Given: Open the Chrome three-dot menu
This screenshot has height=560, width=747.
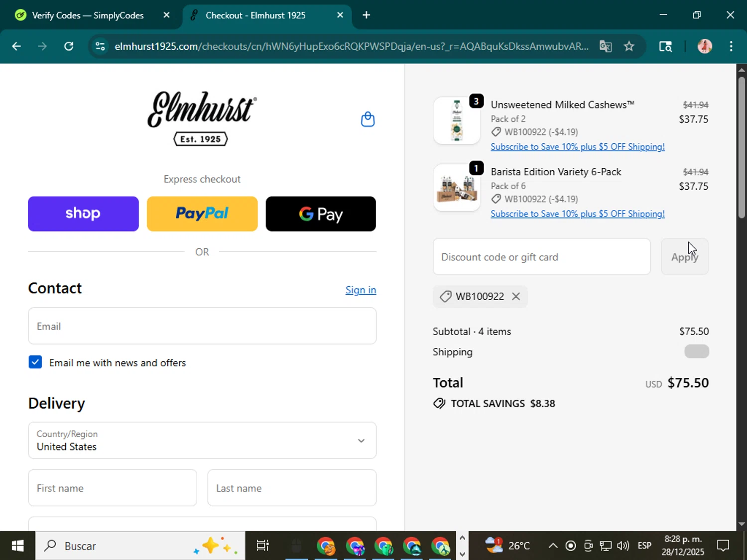Looking at the screenshot, I should click(731, 46).
